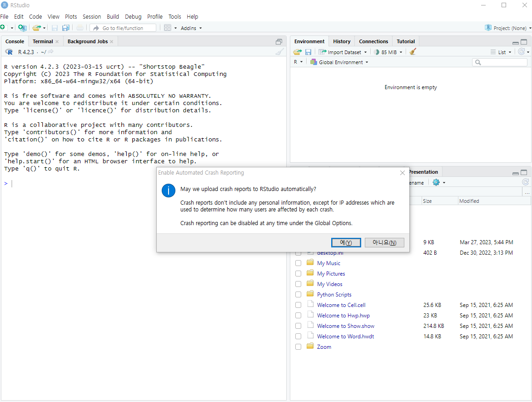The height and width of the screenshot is (402, 532).
Task: Maximize the Files pane
Action: tap(524, 172)
